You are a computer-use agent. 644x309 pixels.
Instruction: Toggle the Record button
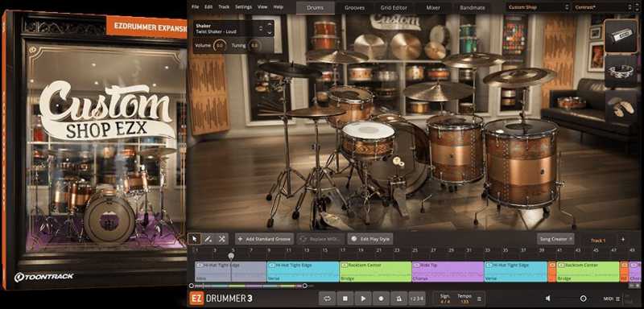pos(381,299)
